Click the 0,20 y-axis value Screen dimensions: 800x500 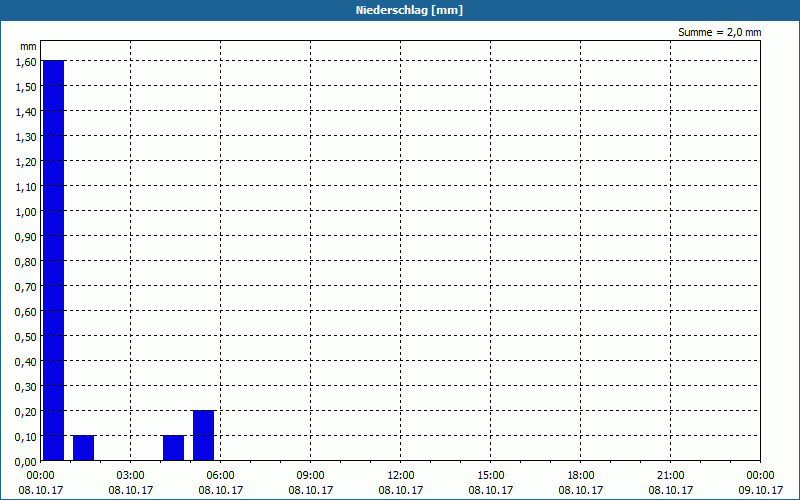tap(26, 411)
